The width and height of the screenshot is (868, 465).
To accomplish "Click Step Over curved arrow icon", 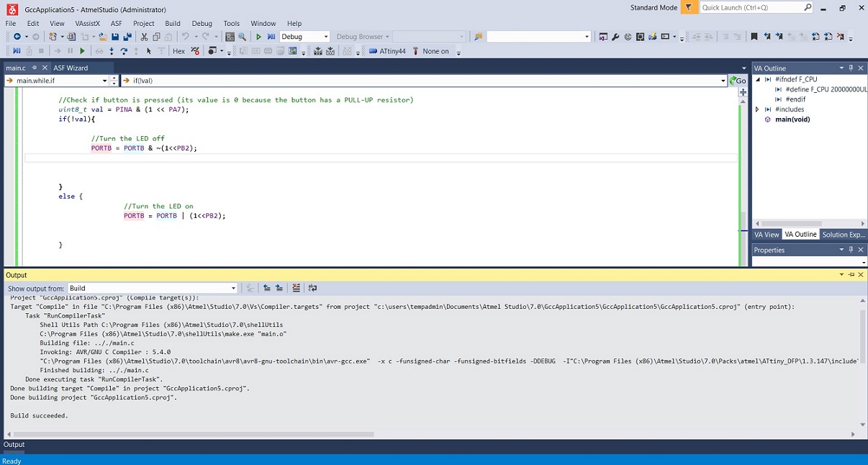I will click(x=124, y=51).
